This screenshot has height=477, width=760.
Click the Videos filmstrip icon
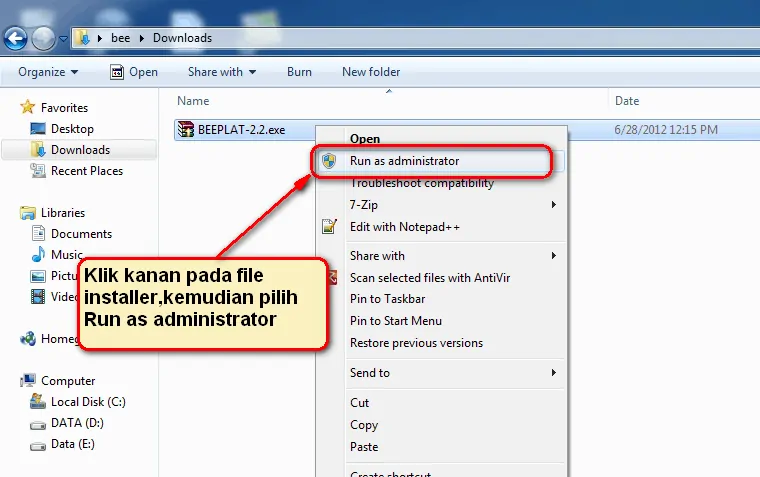point(38,296)
